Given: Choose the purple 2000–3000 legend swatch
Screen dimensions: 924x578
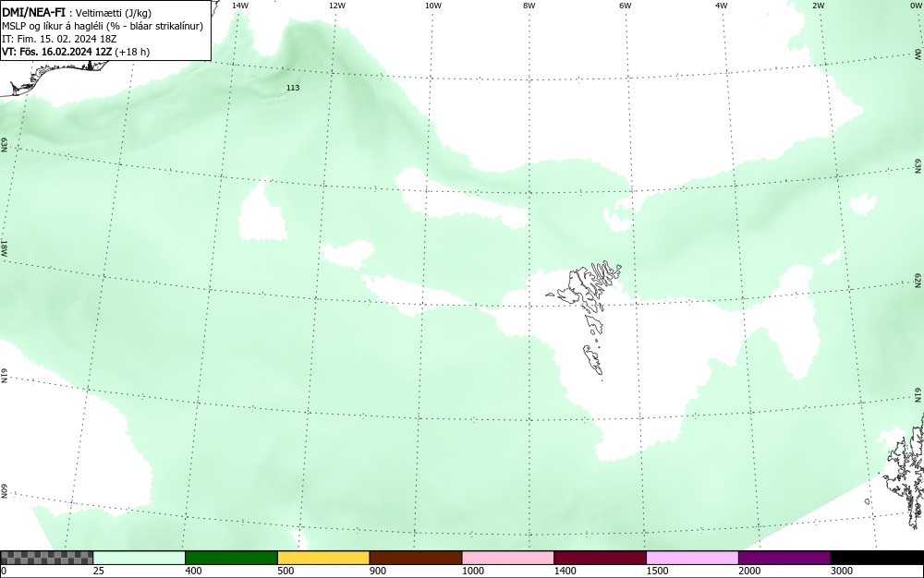Looking at the screenshot, I should point(784,558).
